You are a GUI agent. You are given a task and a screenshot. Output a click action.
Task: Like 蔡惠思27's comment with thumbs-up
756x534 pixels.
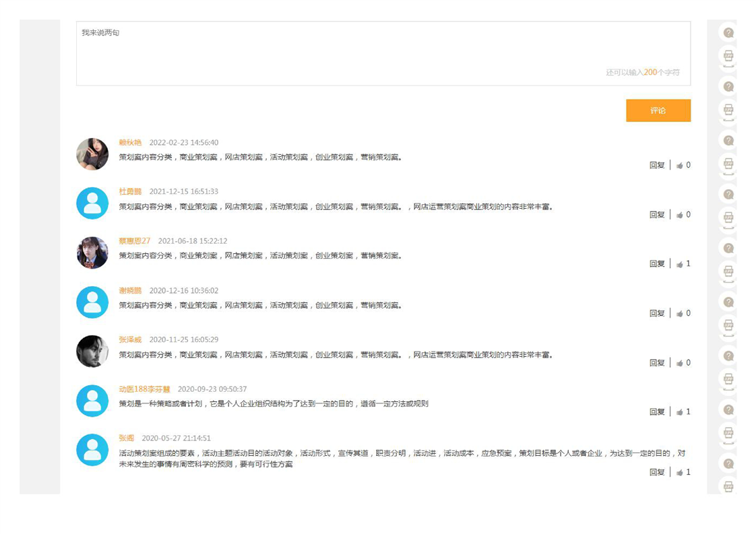(680, 264)
